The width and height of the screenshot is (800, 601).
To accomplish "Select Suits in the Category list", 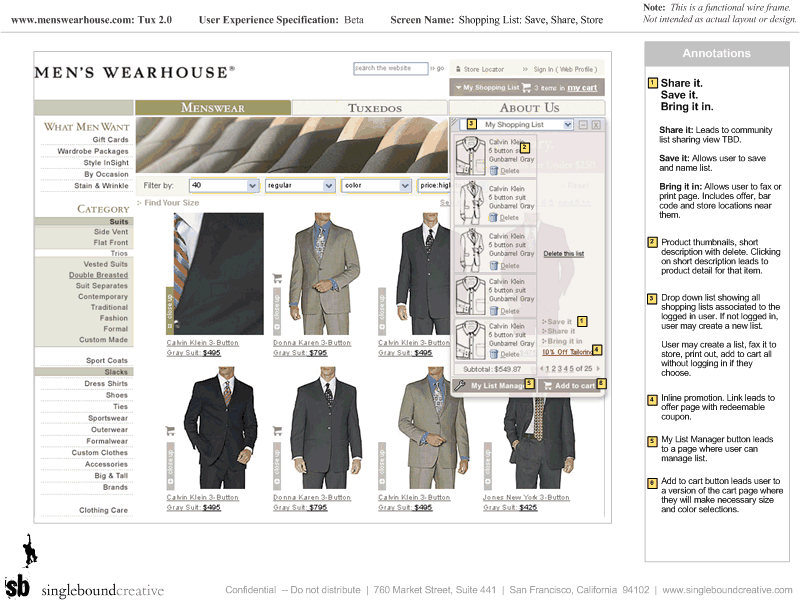I will pyautogui.click(x=84, y=221).
